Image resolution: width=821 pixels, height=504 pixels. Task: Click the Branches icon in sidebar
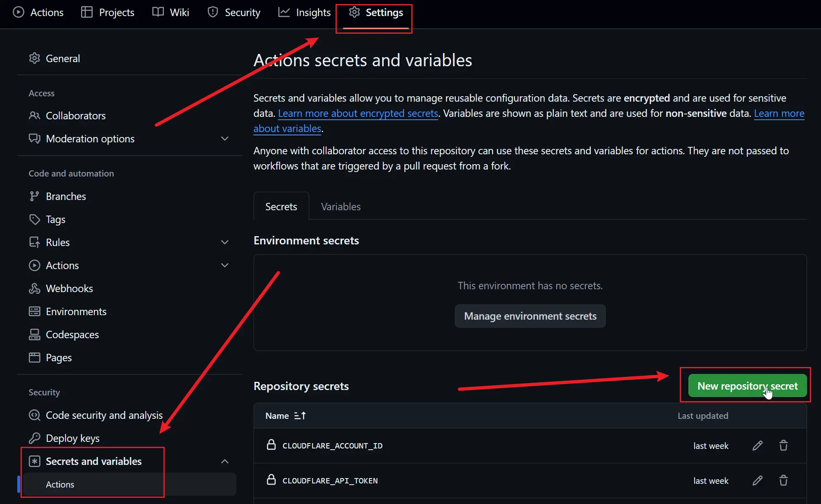[x=35, y=196]
